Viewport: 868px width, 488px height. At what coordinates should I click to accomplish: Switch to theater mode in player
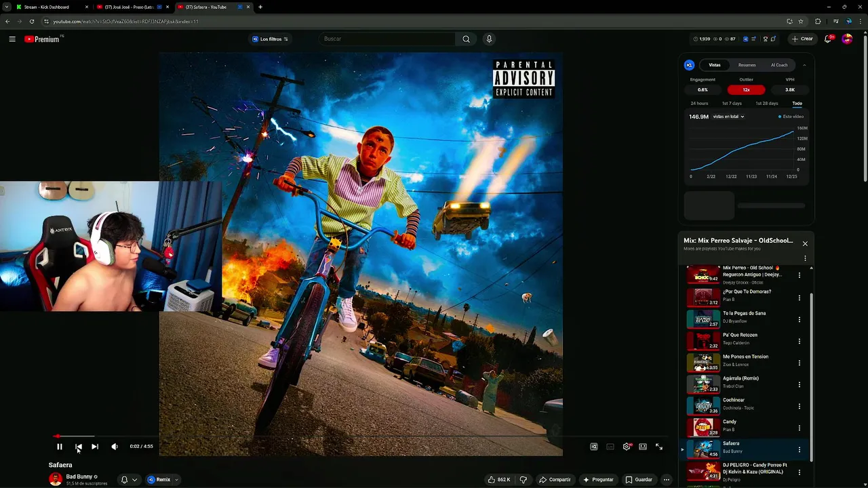pyautogui.click(x=643, y=447)
